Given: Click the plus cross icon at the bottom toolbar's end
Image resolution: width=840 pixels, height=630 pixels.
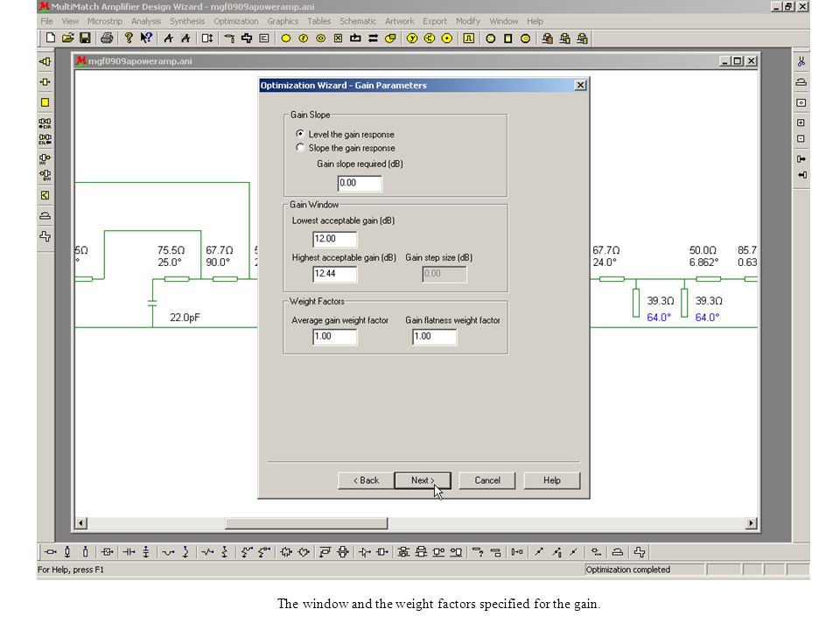Looking at the screenshot, I should [x=640, y=552].
